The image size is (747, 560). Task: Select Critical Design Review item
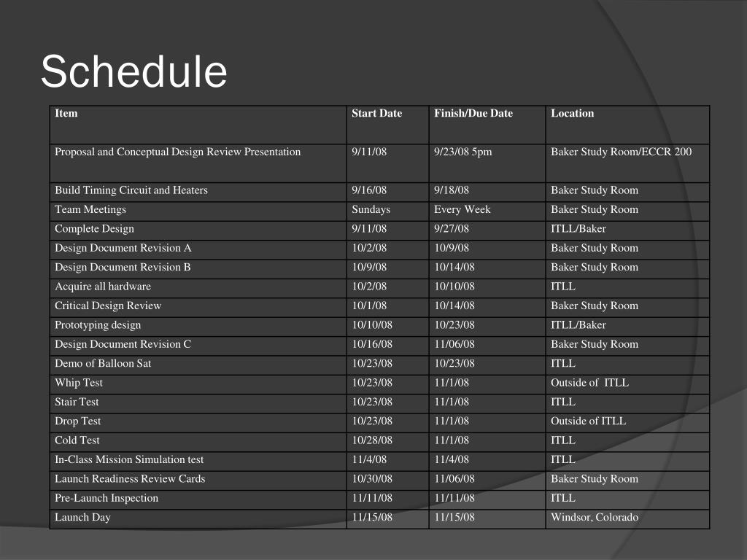pos(108,306)
